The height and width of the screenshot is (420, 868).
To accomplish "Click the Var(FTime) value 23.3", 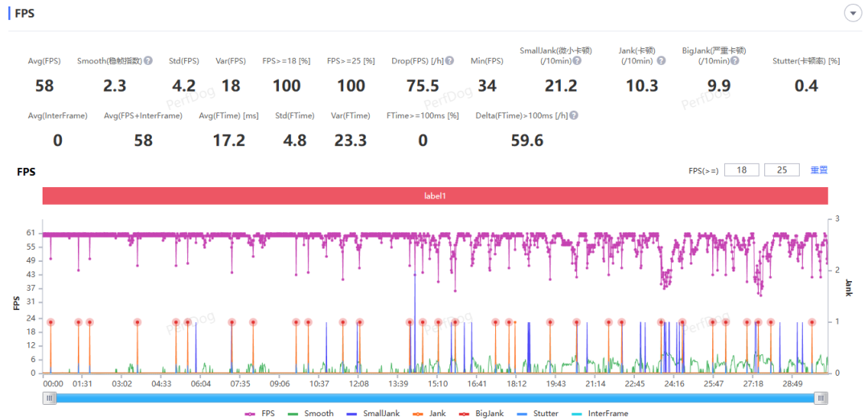I will pyautogui.click(x=350, y=141).
